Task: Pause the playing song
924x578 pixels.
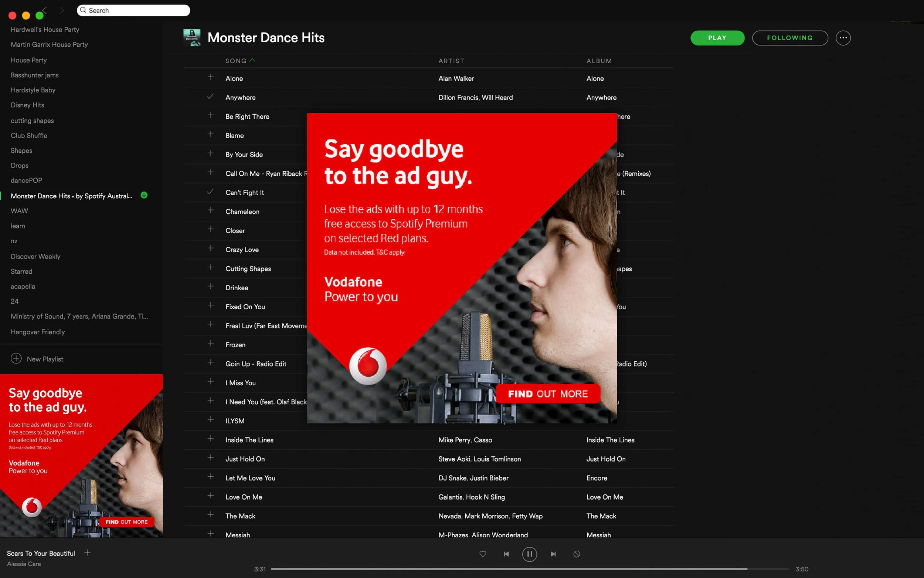Action: (529, 554)
